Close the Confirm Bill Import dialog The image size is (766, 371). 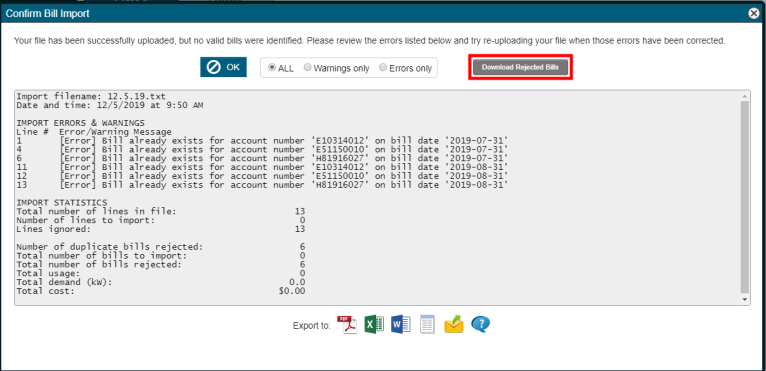(754, 14)
